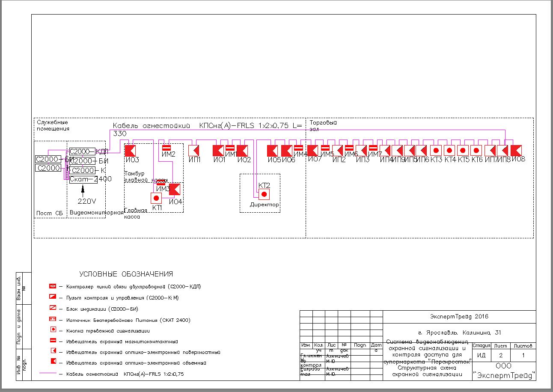Click Структурная схема охранной сигнализации title
553x392 pixels.
428,371
